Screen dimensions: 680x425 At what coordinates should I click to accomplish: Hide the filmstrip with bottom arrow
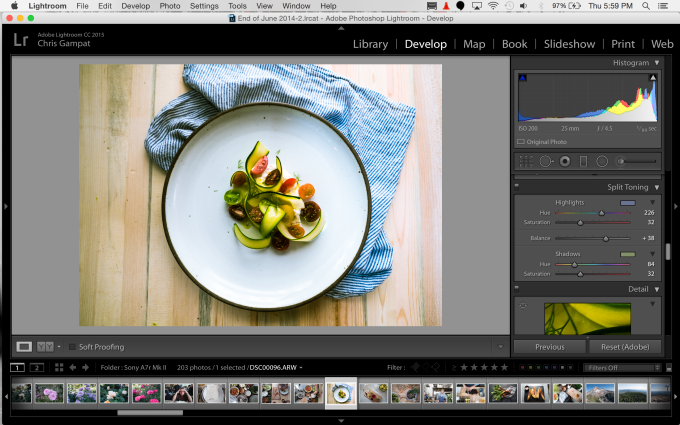[341, 421]
